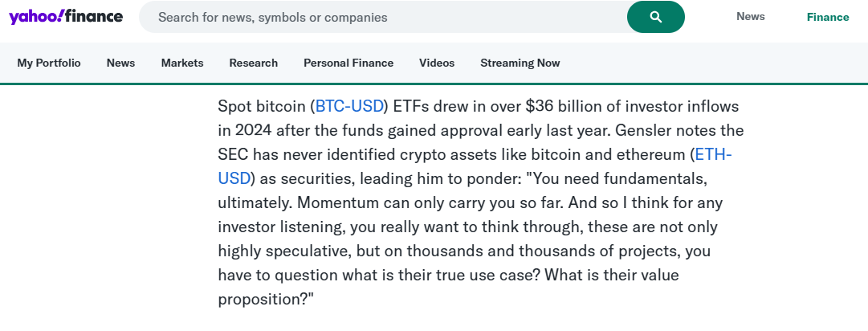Open the Research menu
This screenshot has height=331, width=868.
254,63
